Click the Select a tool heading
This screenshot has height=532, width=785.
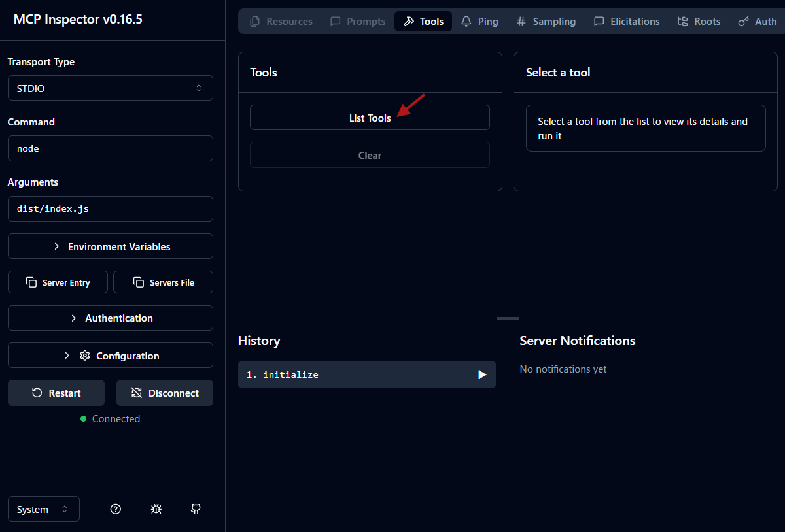coord(558,73)
